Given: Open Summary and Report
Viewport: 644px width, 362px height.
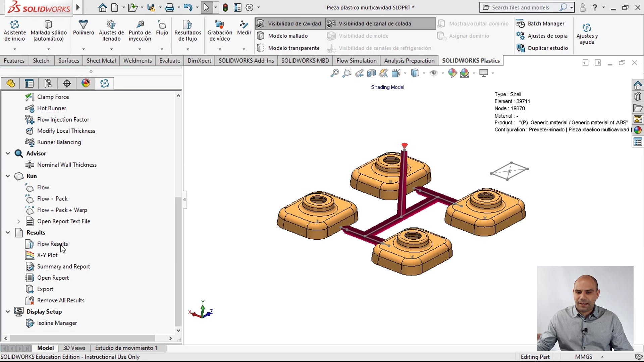Looking at the screenshot, I should pos(63,266).
